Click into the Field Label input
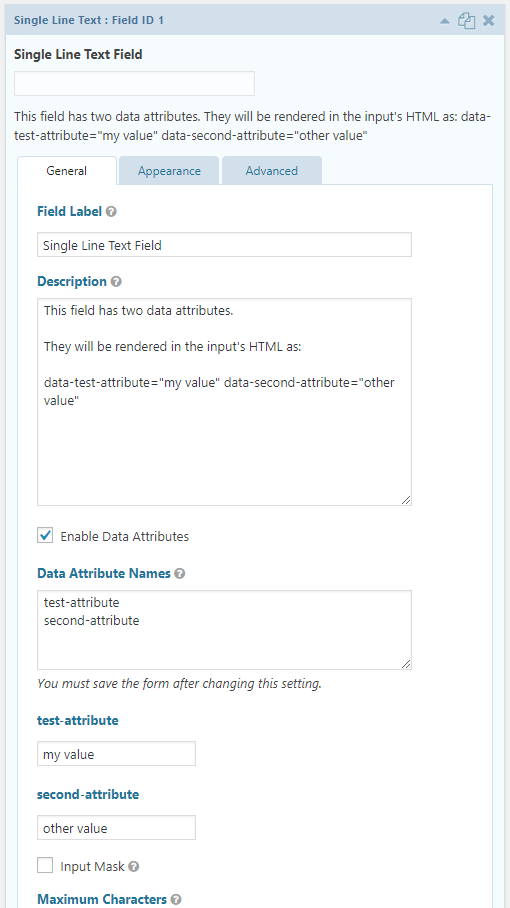510x908 pixels. pyautogui.click(x=225, y=245)
